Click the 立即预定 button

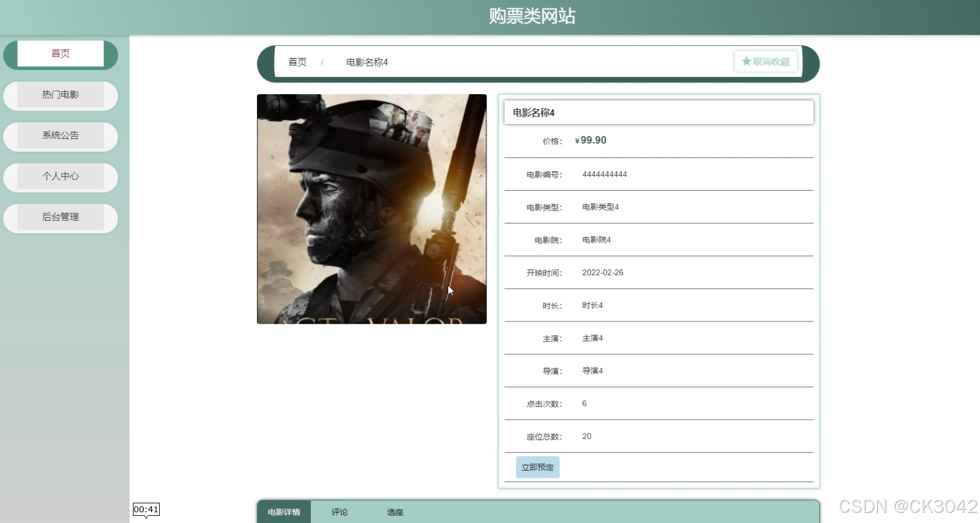point(538,467)
